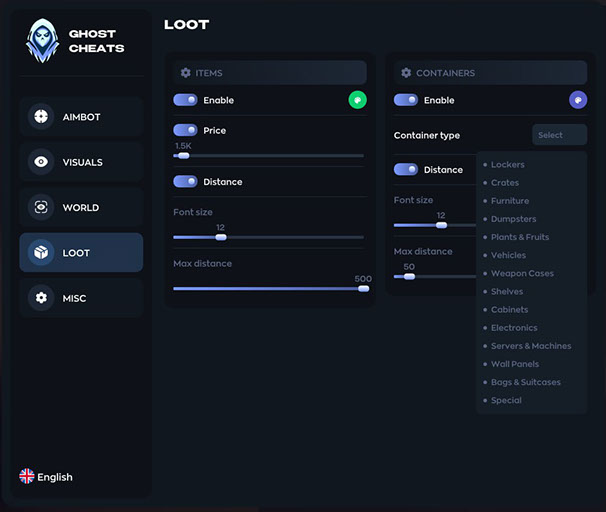Click the UK flag language icon
Image resolution: width=606 pixels, height=512 pixels.
pos(27,477)
